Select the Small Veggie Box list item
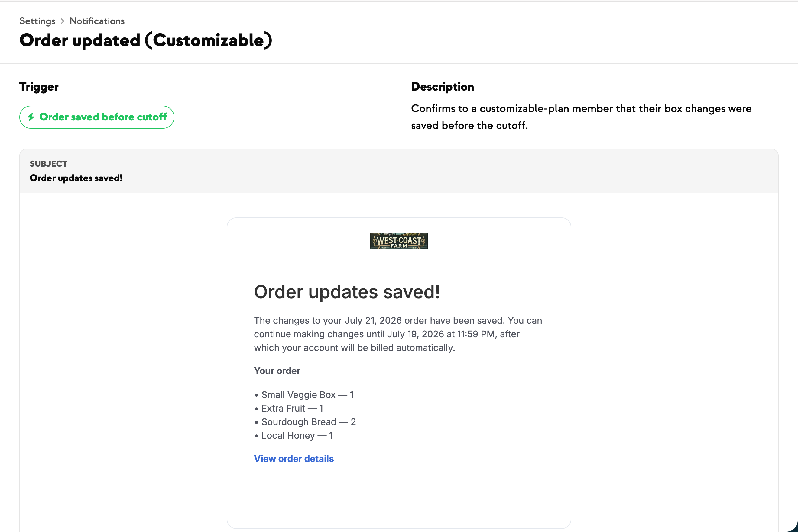The height and width of the screenshot is (532, 798). click(x=304, y=395)
